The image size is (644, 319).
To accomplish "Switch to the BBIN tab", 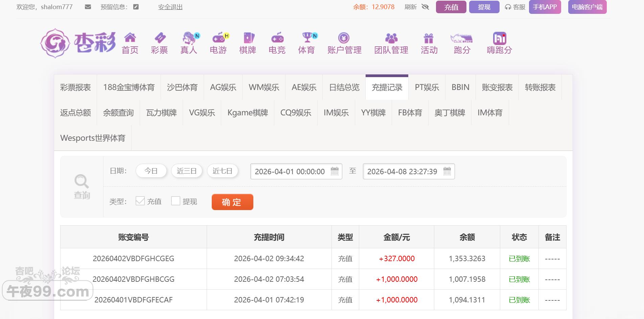I will tap(460, 87).
